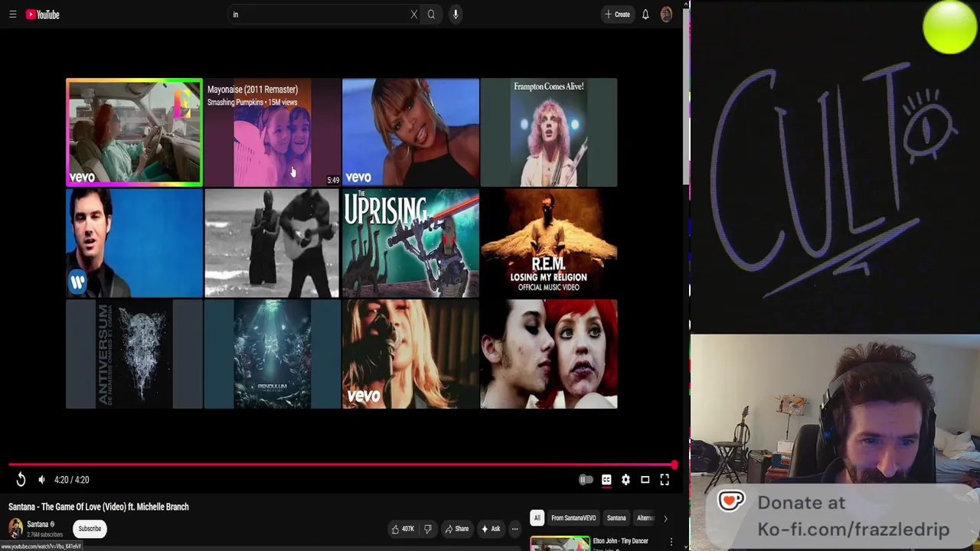Play R.E.M. Losing My Religion suggestion
Viewport: 980px width, 551px height.
[x=548, y=243]
